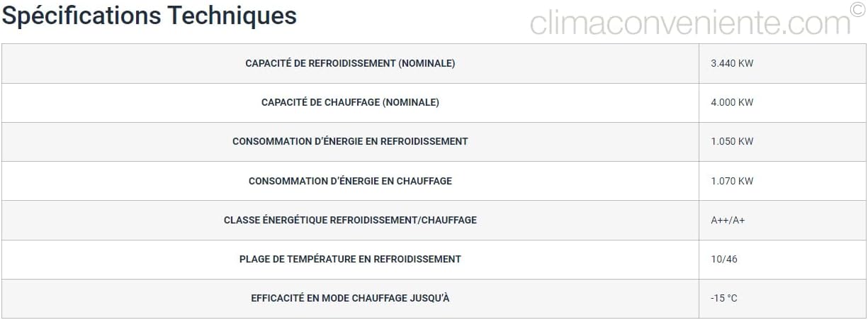
Task: Click the Spécifications Techniques heading
Action: (x=150, y=16)
